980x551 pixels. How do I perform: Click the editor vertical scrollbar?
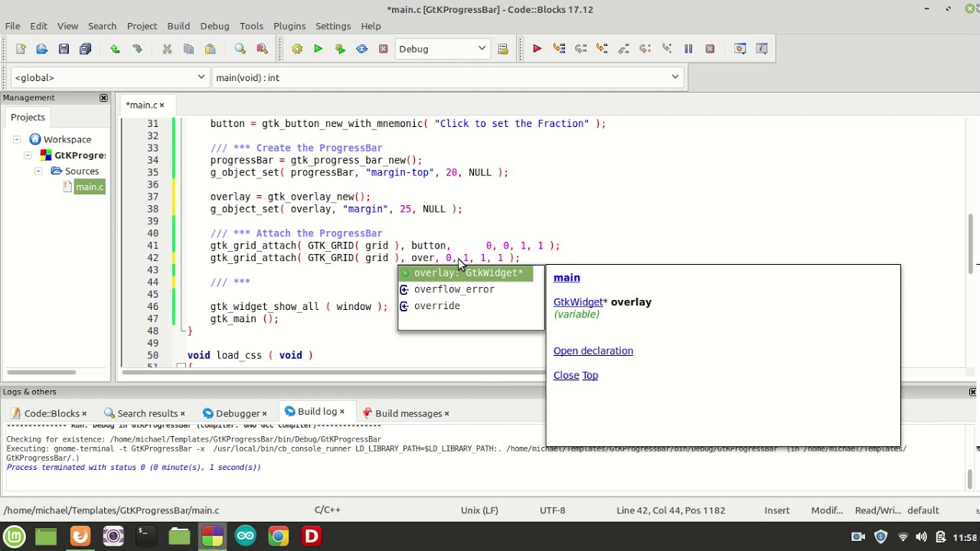point(972,245)
